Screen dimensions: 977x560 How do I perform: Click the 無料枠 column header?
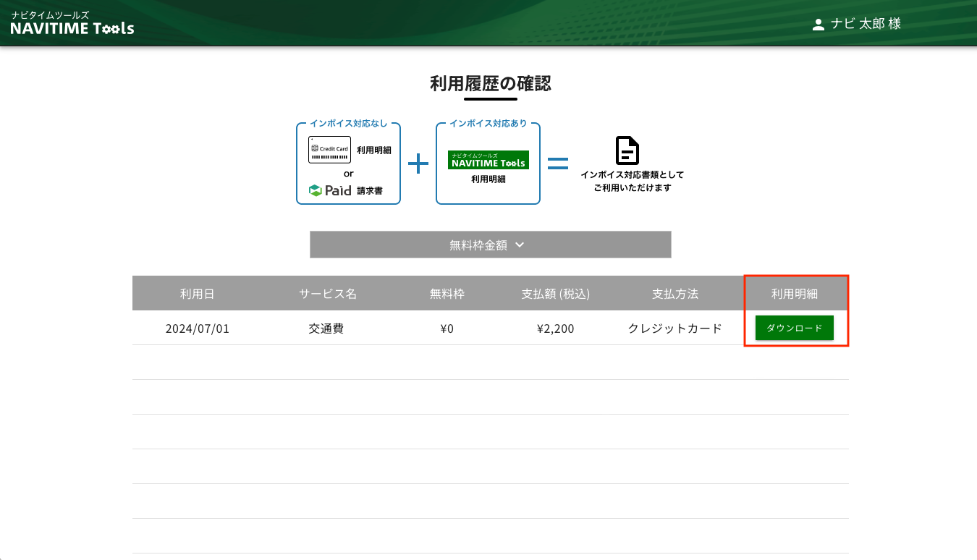click(447, 294)
